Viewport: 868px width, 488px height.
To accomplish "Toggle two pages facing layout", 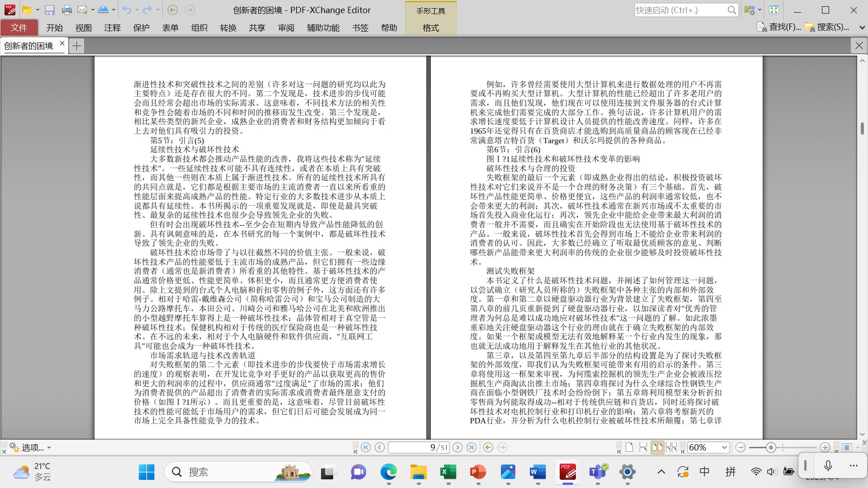I will click(657, 447).
